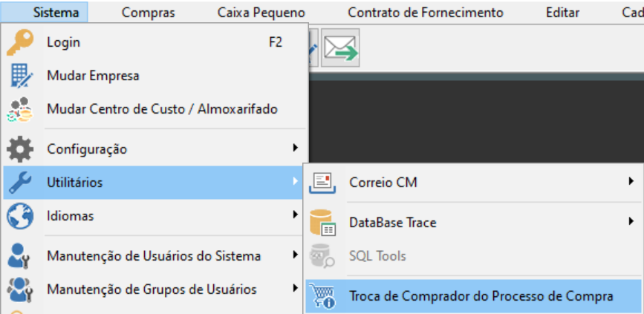Open the Compras menu
The image size is (644, 314).
point(149,13)
